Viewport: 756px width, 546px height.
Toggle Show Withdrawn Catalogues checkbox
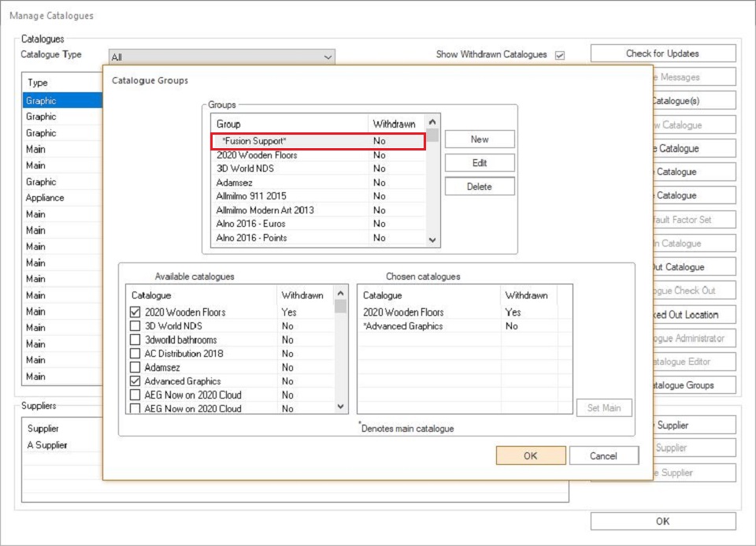[560, 55]
